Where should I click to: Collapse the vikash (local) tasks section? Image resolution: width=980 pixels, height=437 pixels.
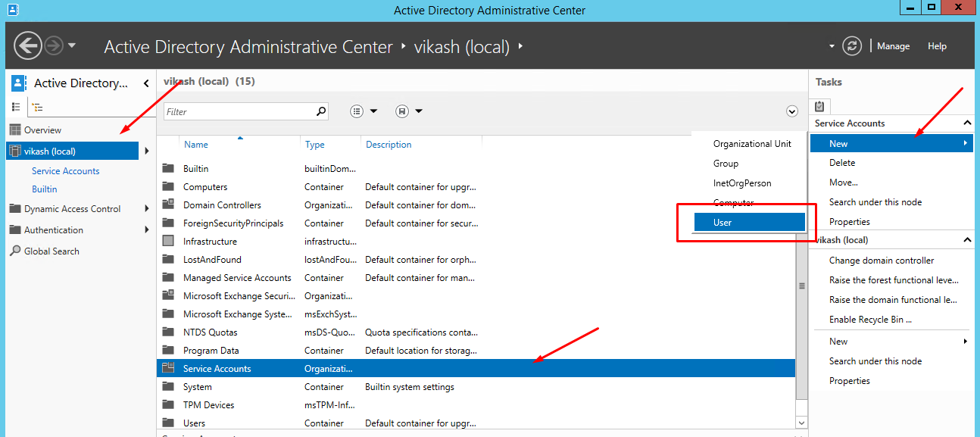[x=967, y=240]
